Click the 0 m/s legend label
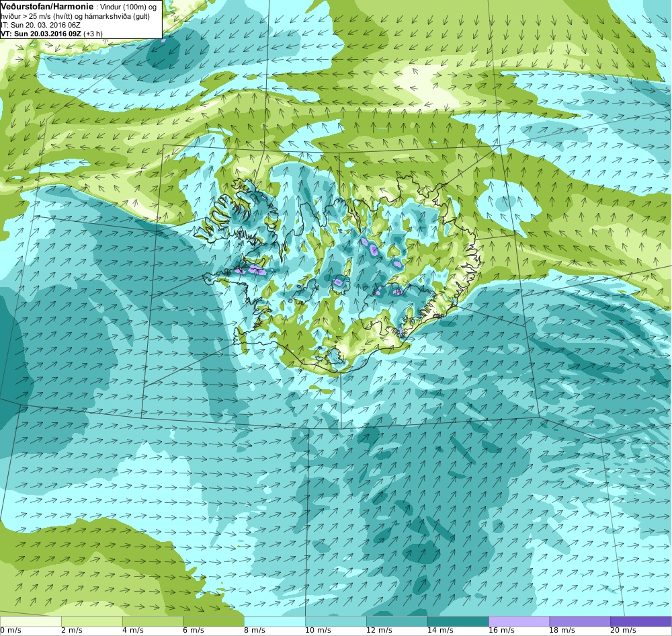Image resolution: width=672 pixels, height=636 pixels. coord(11,630)
